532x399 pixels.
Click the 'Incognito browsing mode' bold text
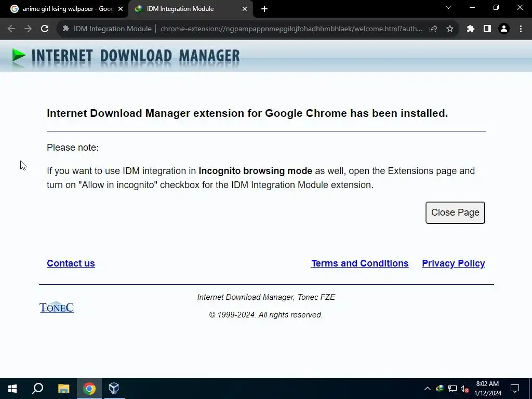pos(255,170)
